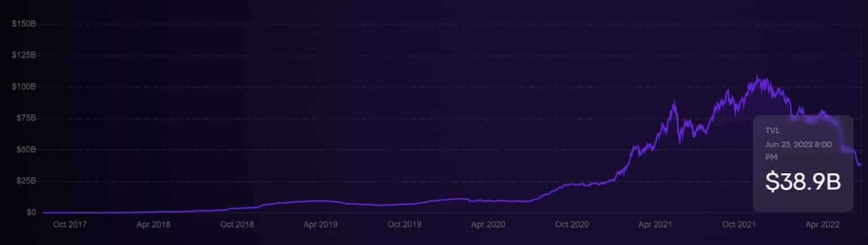Click the Apr 2019 axis label
868x245 pixels.
pyautogui.click(x=320, y=225)
